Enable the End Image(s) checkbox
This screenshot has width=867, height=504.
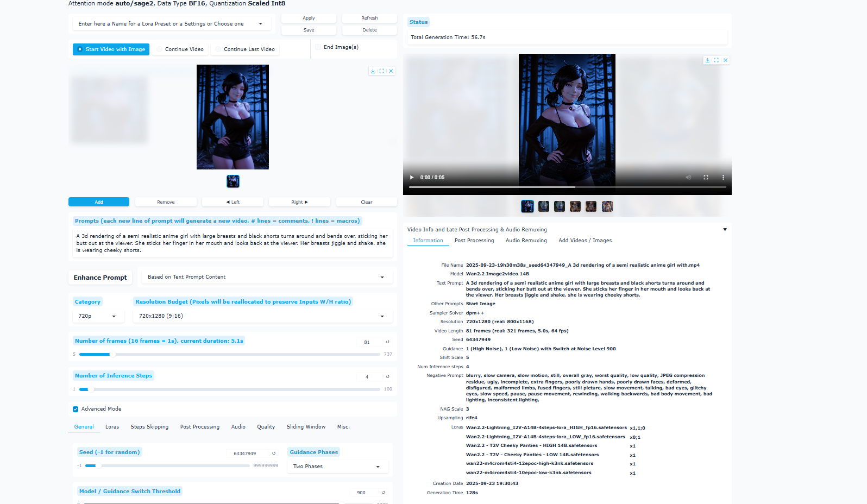coord(318,47)
